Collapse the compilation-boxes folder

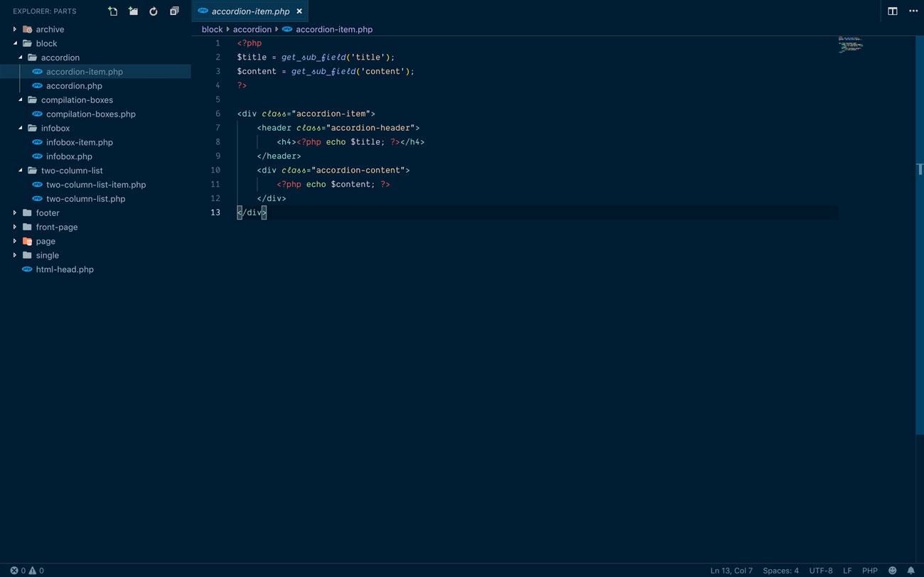click(x=21, y=100)
